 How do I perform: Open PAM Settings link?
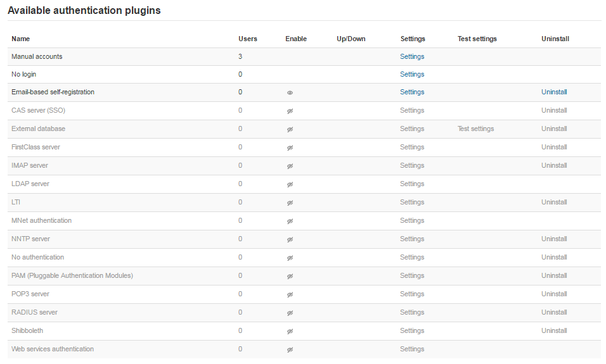412,275
